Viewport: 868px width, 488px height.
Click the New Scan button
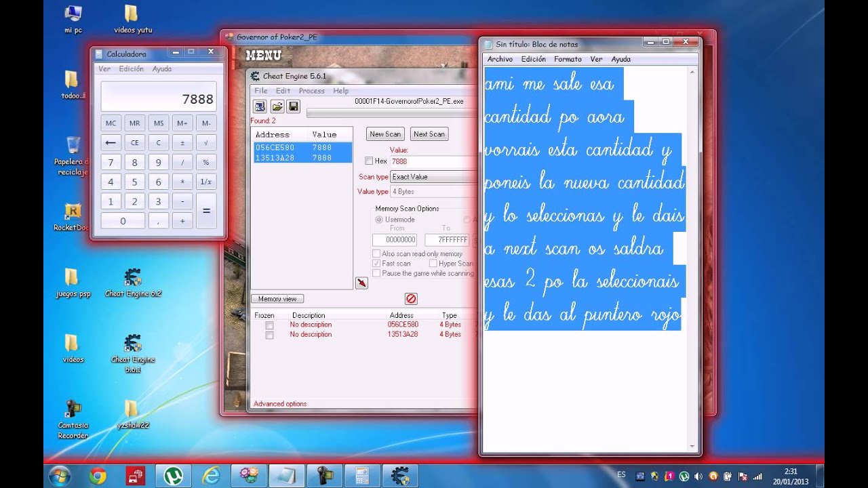pos(385,134)
